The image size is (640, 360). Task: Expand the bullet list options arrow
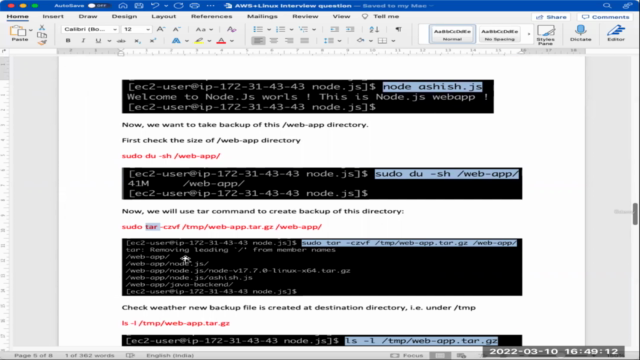269,29
